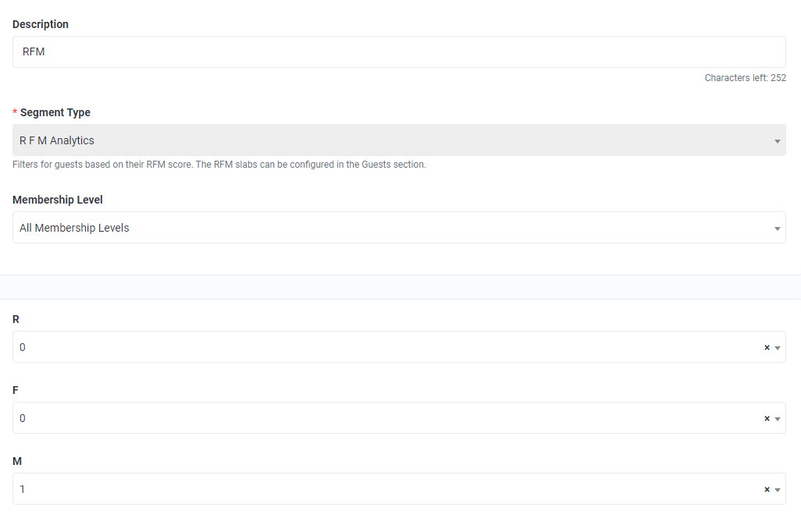
Task: Click the F dropdown arrow icon
Action: (x=778, y=419)
